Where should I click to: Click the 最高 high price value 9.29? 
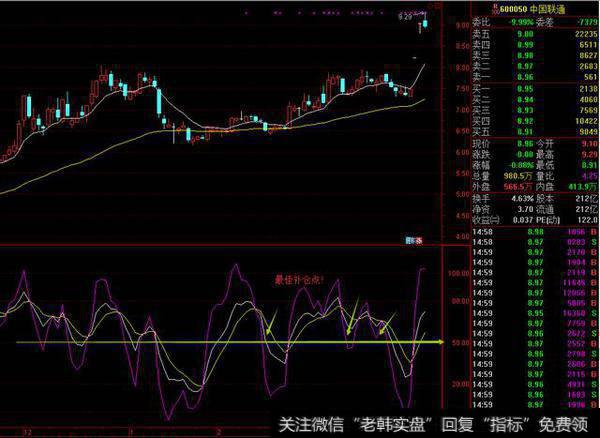click(x=589, y=155)
